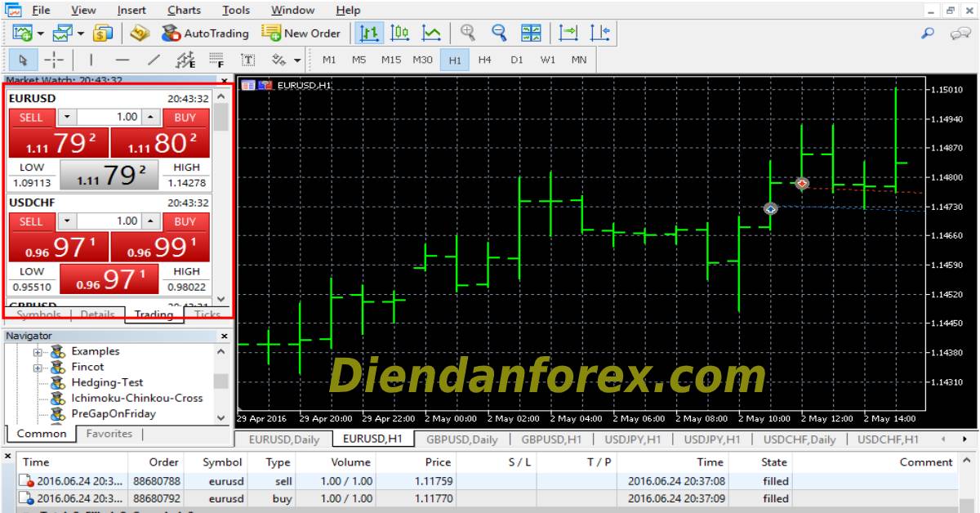The width and height of the screenshot is (980, 513).
Task: Decrease USDCHF volume with down arrow
Action: 67,221
